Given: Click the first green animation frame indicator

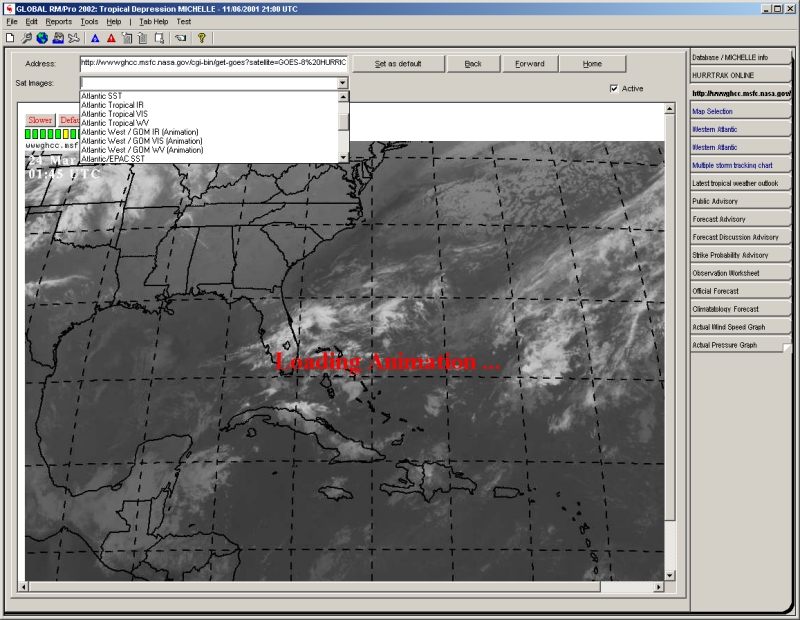Looking at the screenshot, I should (28, 134).
